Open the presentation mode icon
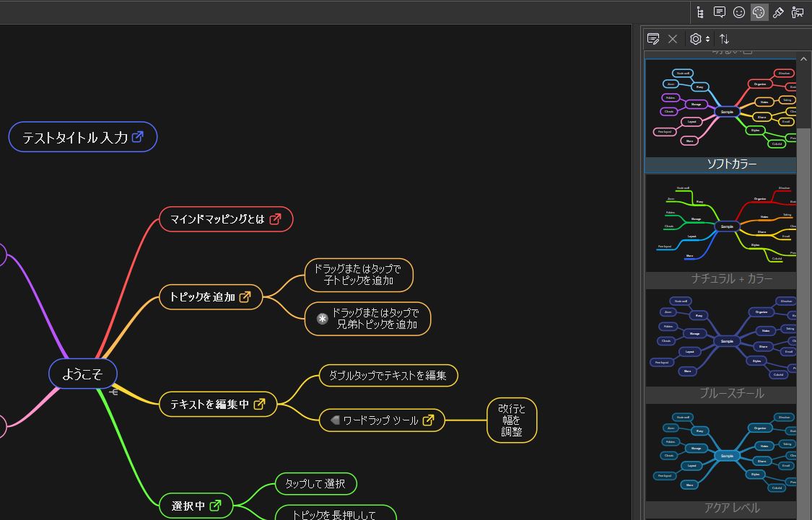Image resolution: width=812 pixels, height=520 pixels. 798,12
